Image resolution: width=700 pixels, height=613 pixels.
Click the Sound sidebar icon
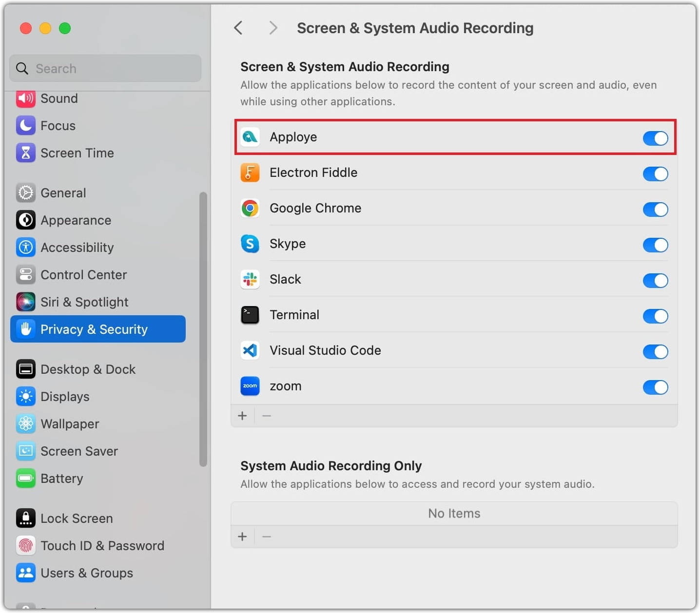(26, 99)
